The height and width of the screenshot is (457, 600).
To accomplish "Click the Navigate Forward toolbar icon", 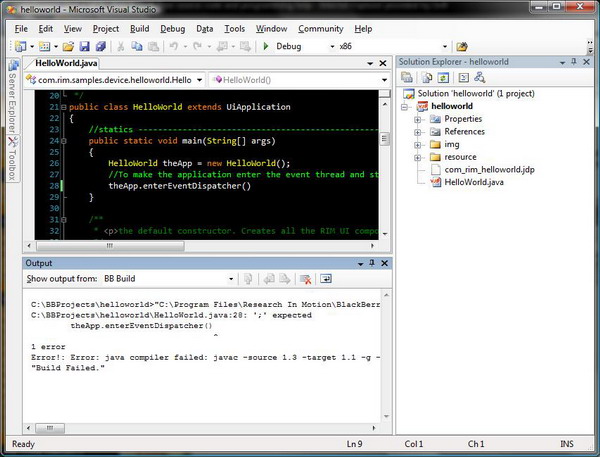I will tap(245, 47).
